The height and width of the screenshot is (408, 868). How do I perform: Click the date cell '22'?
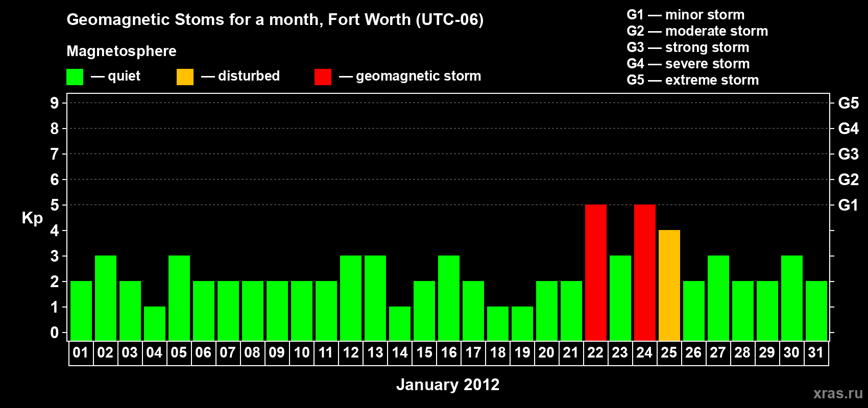coord(596,353)
